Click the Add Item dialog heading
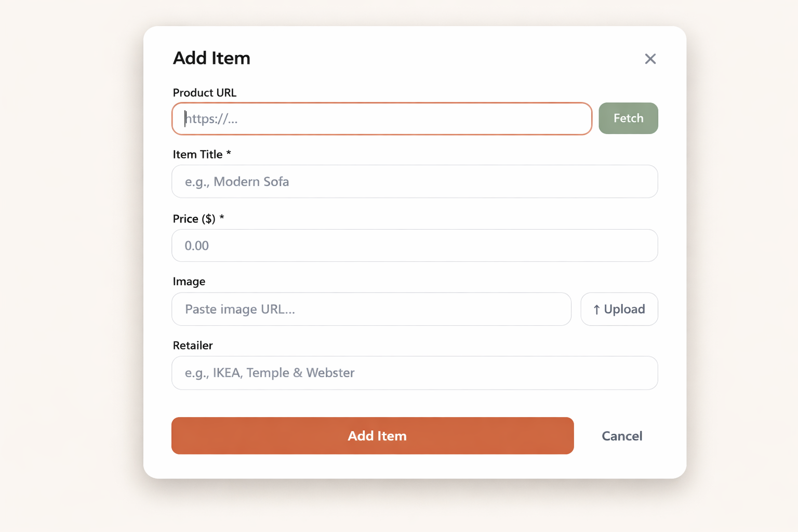The image size is (798, 532). pyautogui.click(x=211, y=58)
